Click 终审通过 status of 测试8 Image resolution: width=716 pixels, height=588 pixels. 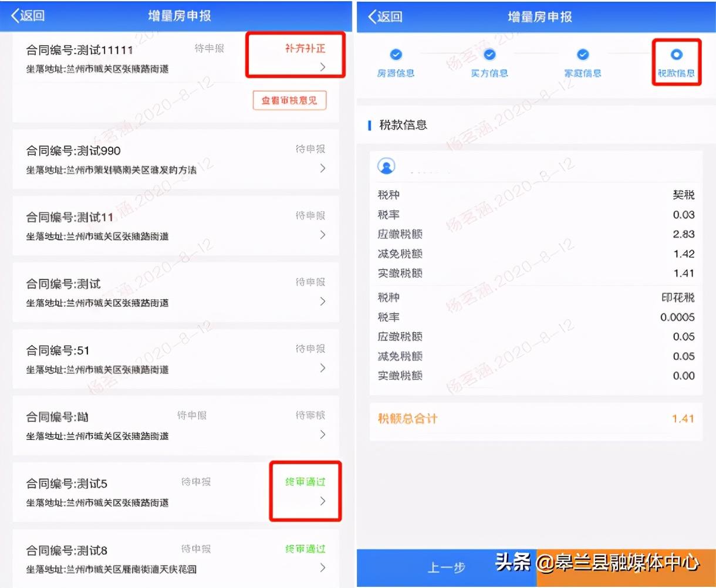tap(305, 549)
